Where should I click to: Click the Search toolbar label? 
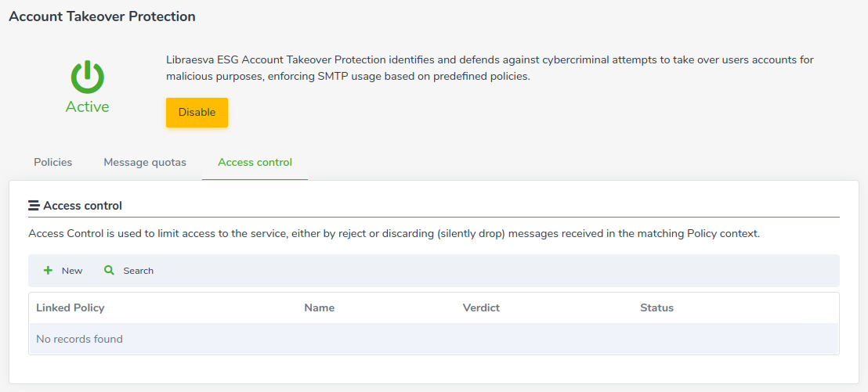point(139,271)
